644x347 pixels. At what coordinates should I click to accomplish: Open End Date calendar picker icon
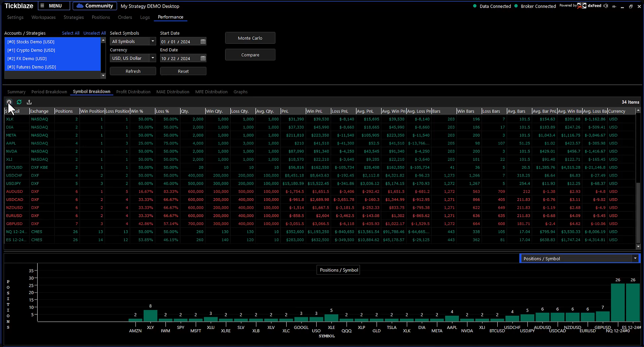(203, 58)
